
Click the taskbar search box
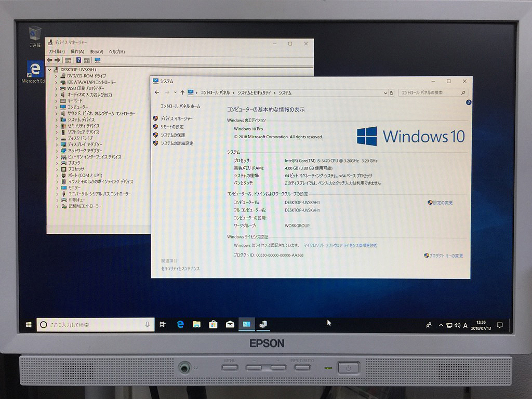click(x=96, y=324)
